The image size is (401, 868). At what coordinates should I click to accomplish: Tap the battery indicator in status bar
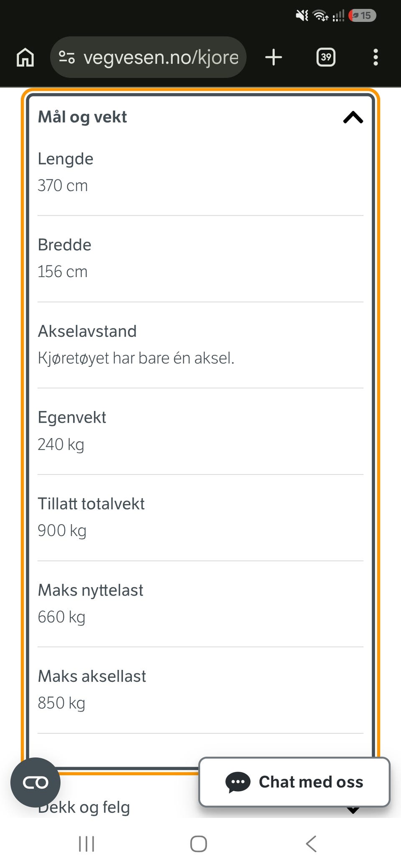click(x=363, y=15)
